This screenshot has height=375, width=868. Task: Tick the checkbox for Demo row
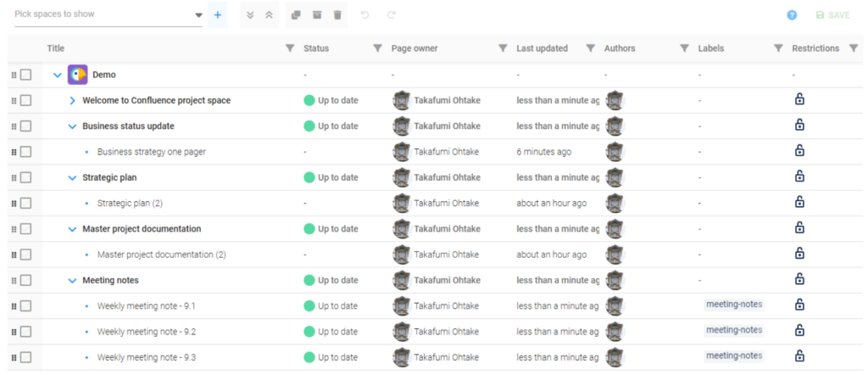(x=25, y=75)
